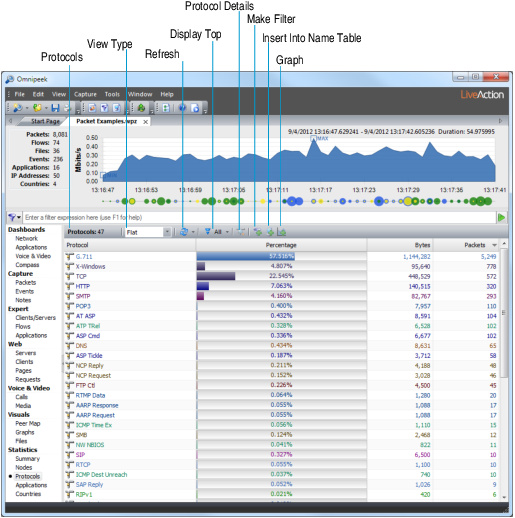The width and height of the screenshot is (515, 518).
Task: Select the HTTP protocol row
Action: click(x=282, y=286)
